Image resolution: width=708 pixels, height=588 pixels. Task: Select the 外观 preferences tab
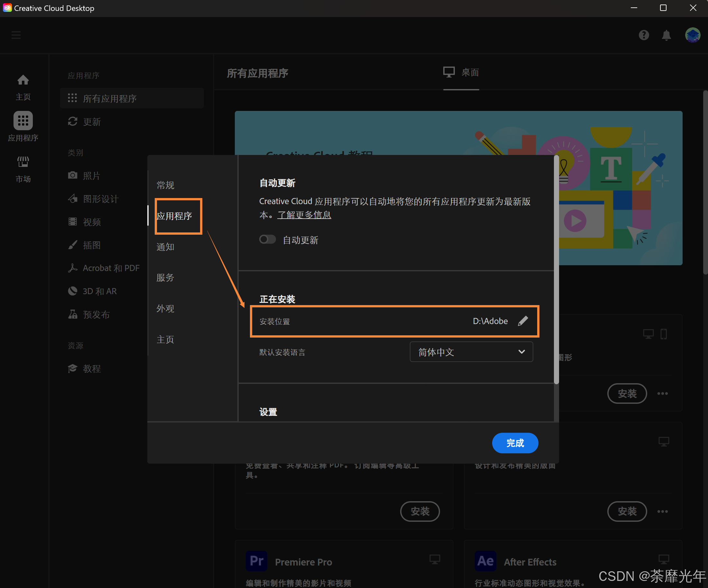pos(165,309)
